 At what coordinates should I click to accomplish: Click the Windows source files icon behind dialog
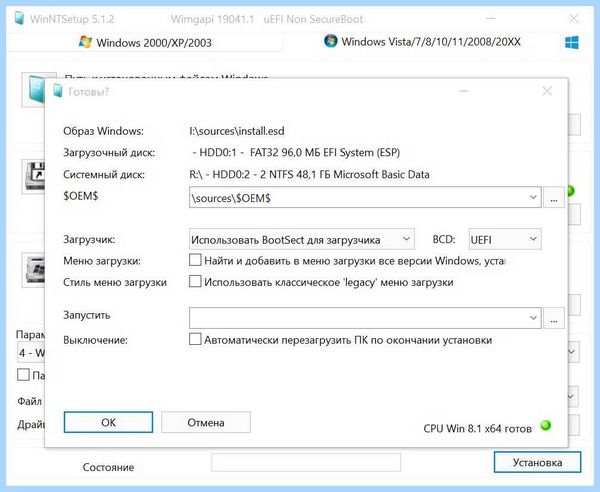(34, 90)
